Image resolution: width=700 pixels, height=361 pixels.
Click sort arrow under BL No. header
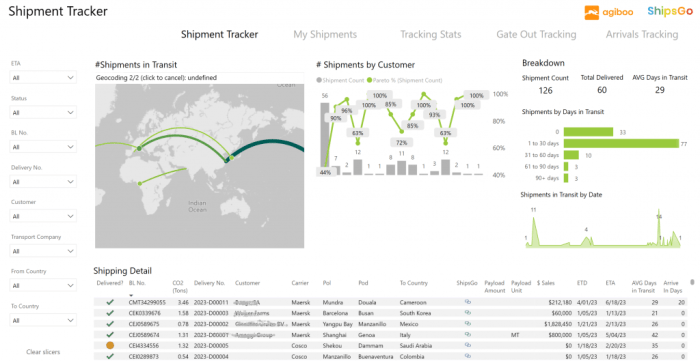click(x=131, y=295)
